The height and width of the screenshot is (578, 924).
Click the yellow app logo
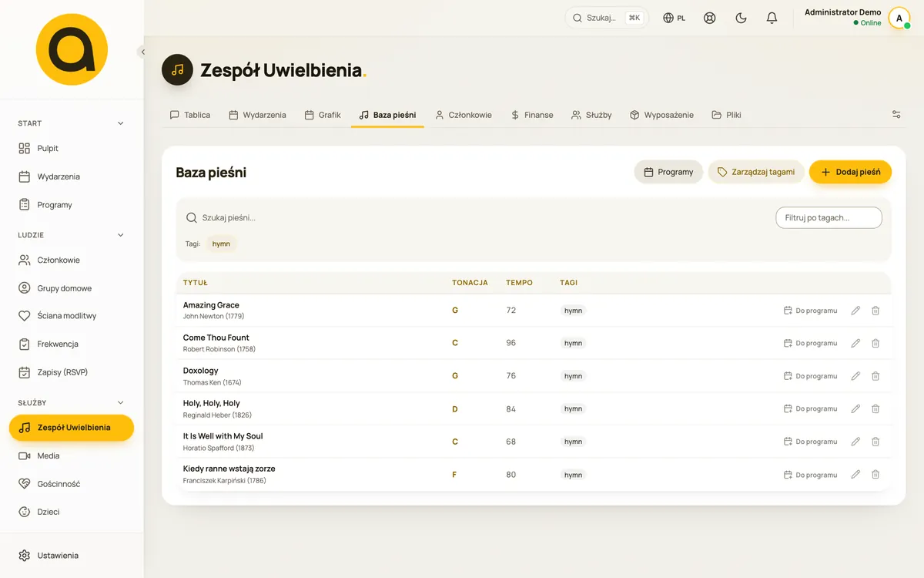click(x=72, y=49)
